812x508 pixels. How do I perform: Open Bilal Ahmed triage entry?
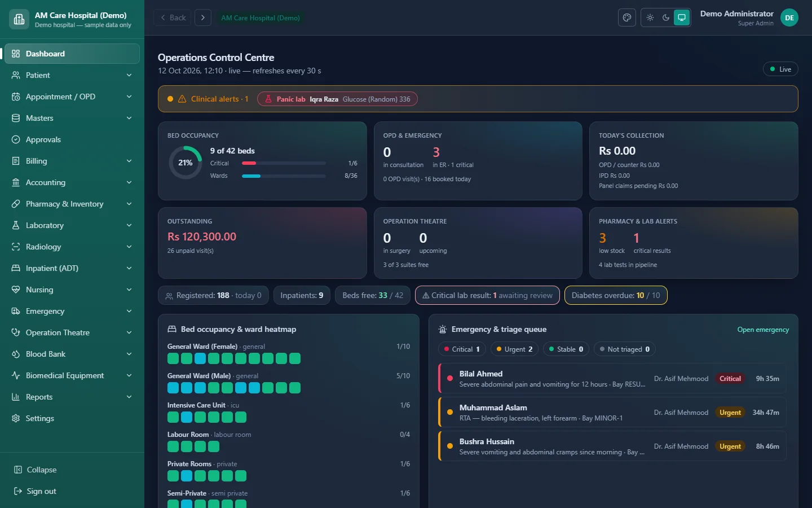coord(612,379)
